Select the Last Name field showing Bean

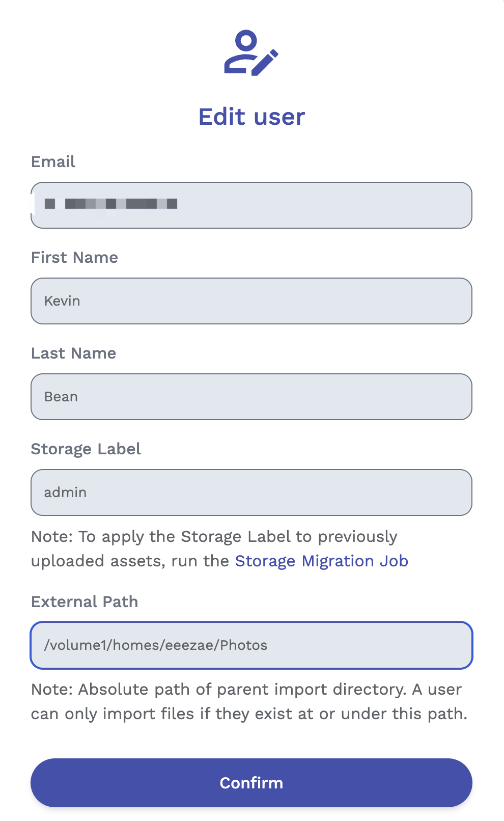click(251, 397)
